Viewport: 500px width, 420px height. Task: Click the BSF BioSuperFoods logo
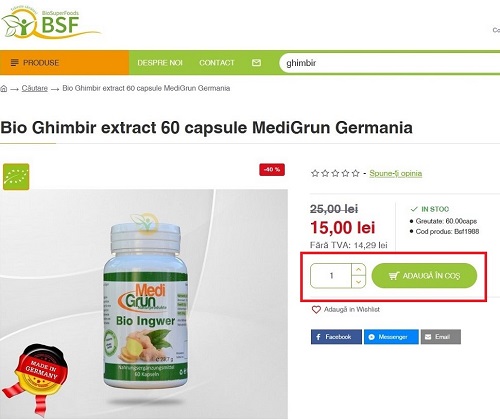coord(51,23)
